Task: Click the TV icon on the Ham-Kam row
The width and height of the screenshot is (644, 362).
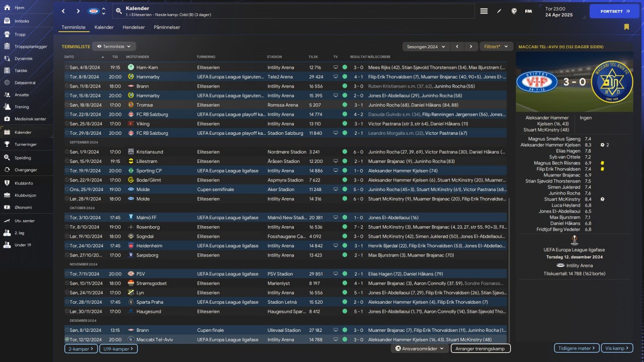Action: [336, 67]
